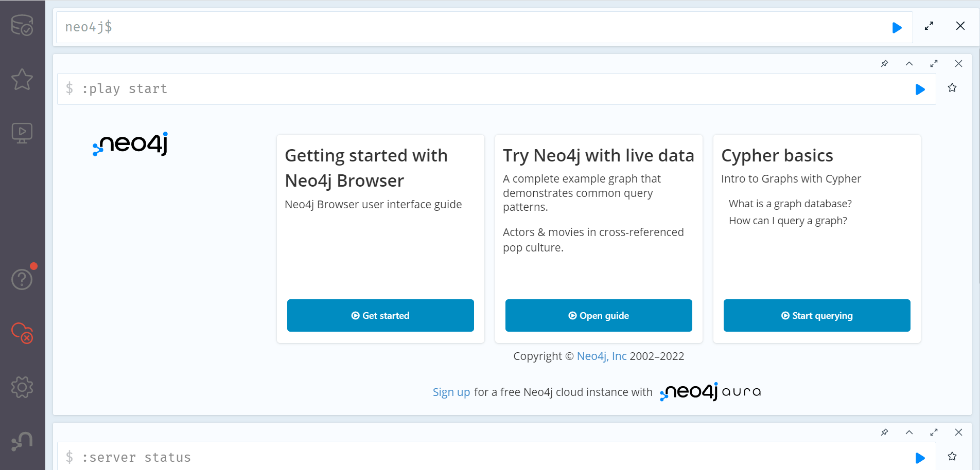Open the Help question mark sidebar
Screen dimensions: 980x470
coord(22,279)
